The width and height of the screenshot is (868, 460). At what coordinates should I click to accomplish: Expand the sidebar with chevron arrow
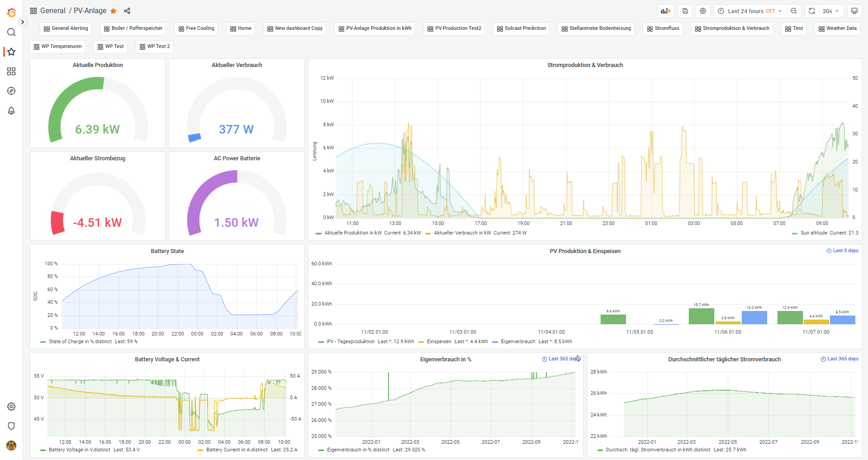pos(23,22)
